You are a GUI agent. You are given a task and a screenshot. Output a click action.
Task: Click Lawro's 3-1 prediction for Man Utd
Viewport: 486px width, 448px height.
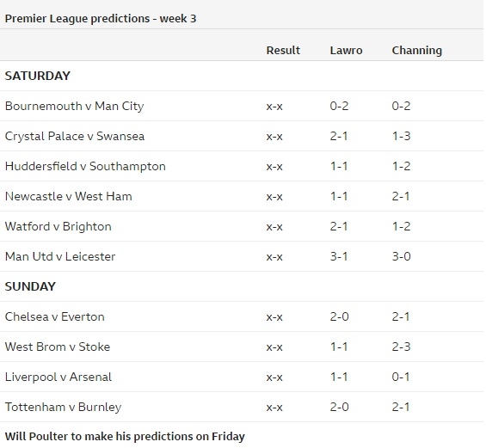click(x=338, y=256)
